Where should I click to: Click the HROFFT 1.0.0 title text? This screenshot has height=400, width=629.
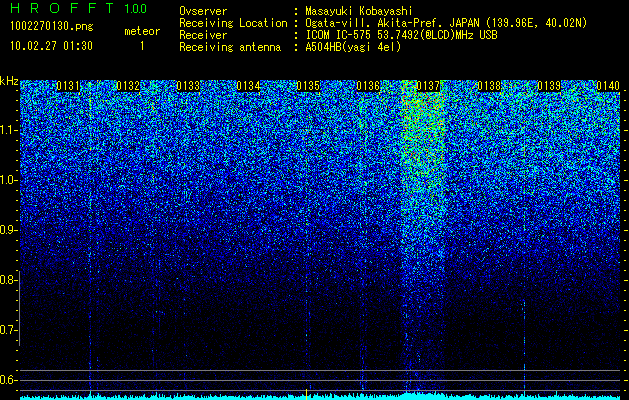78,8
